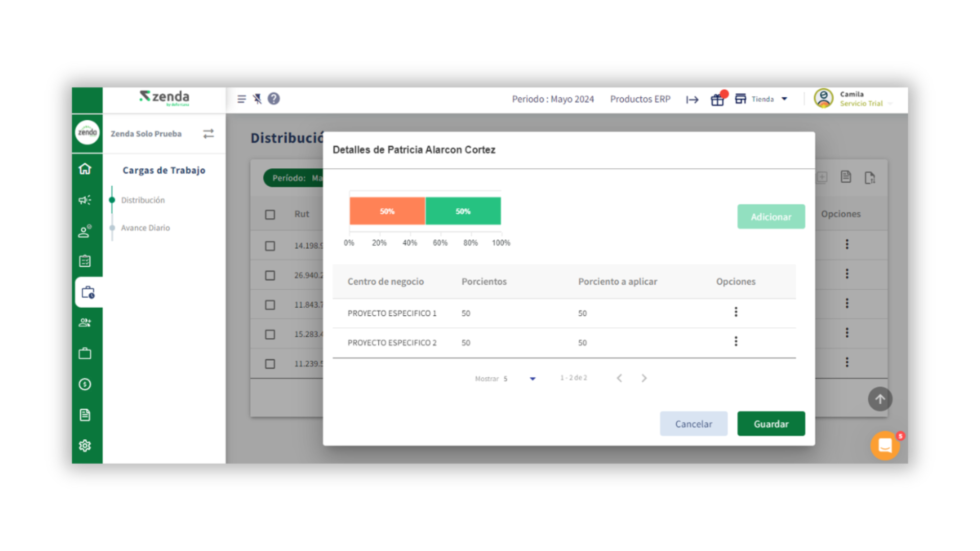Open options for PROYECTO ESPECIFICO 1
Screen dimensions: 980x551
point(736,312)
